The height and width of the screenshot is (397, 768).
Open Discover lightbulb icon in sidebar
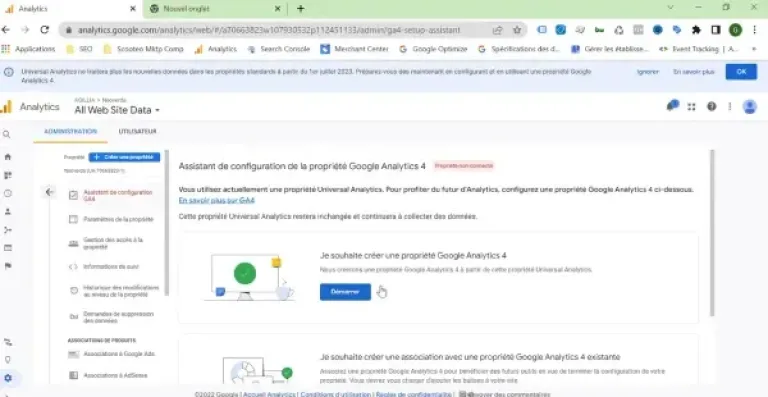[7, 360]
